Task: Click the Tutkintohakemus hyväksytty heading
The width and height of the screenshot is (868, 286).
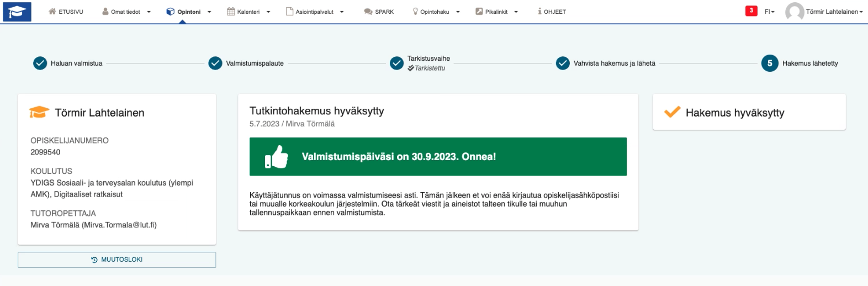Action: pos(317,111)
